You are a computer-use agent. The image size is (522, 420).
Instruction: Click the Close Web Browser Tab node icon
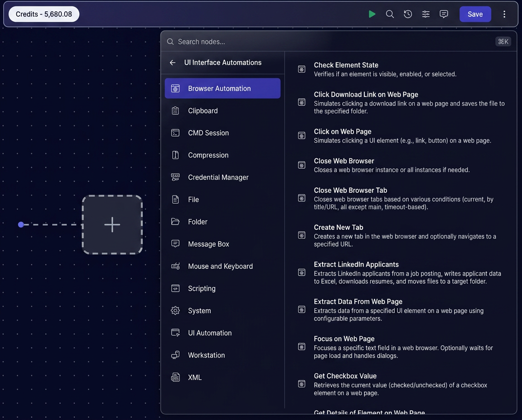click(302, 198)
